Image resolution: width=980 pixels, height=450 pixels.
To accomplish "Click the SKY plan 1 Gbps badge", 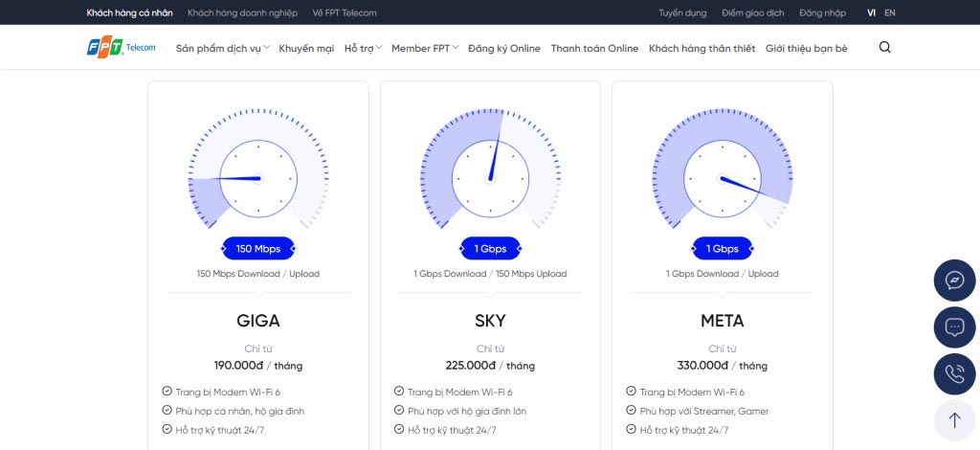I will pyautogui.click(x=490, y=249).
